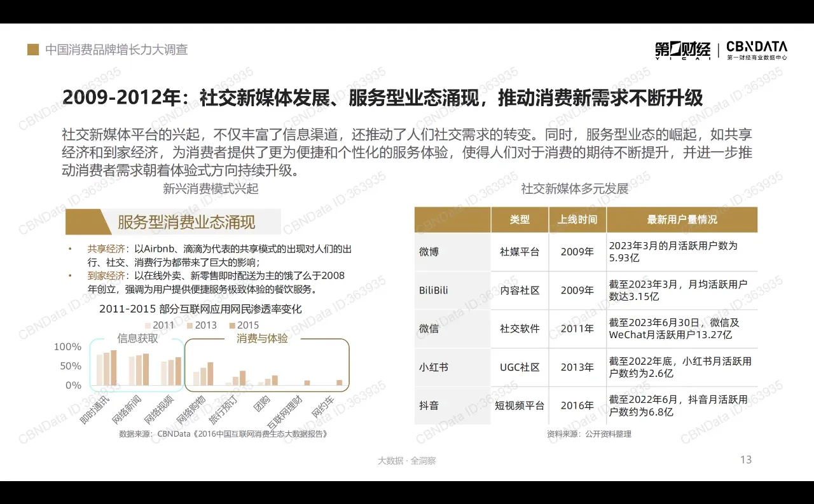Select the 2011 legend color marker
This screenshot has width=814, height=504.
click(x=147, y=325)
